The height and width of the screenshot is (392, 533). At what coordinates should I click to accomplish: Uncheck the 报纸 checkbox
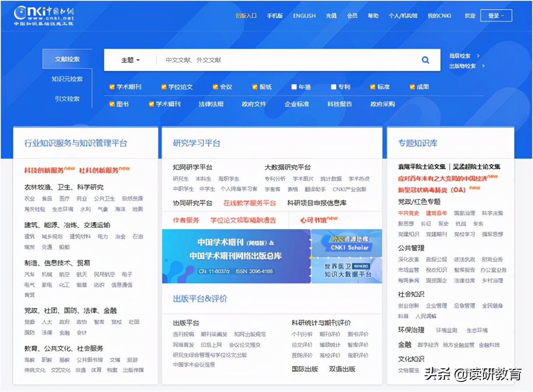[x=254, y=87]
